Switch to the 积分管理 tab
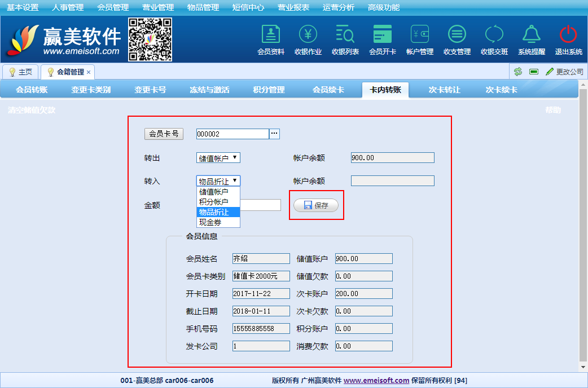 (269, 90)
